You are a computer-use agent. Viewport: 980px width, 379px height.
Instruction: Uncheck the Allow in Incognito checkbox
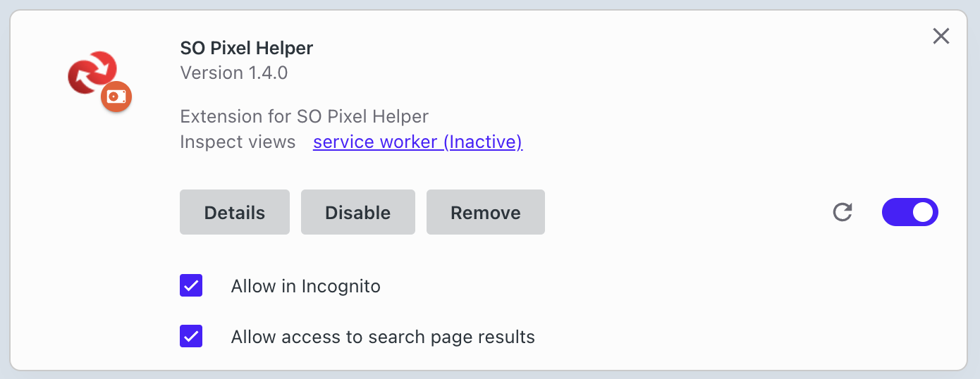pyautogui.click(x=191, y=286)
